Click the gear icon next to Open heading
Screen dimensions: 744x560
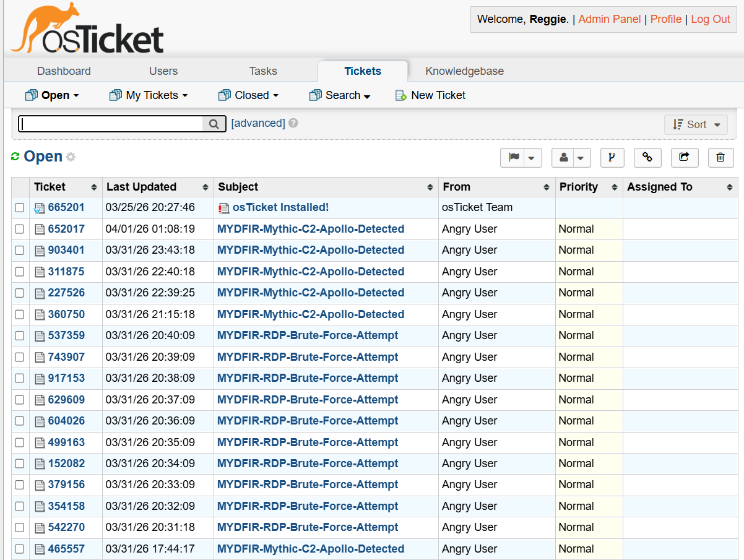(x=71, y=157)
